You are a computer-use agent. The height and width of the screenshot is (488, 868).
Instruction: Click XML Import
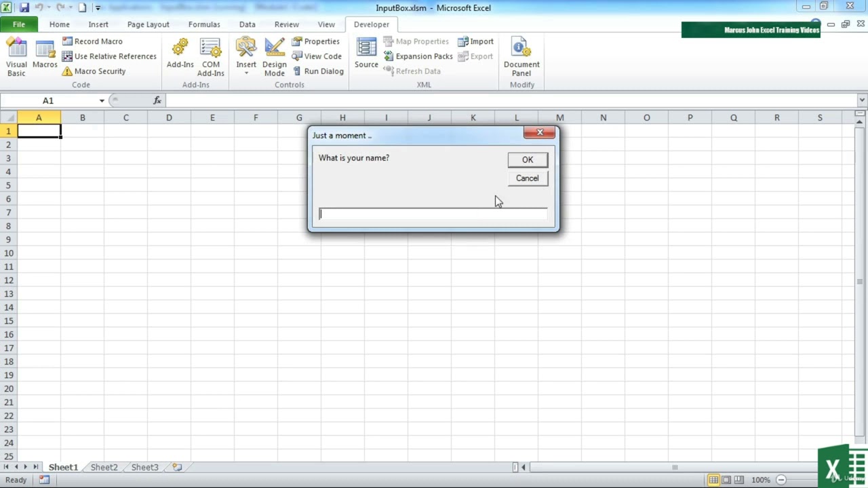click(x=475, y=41)
